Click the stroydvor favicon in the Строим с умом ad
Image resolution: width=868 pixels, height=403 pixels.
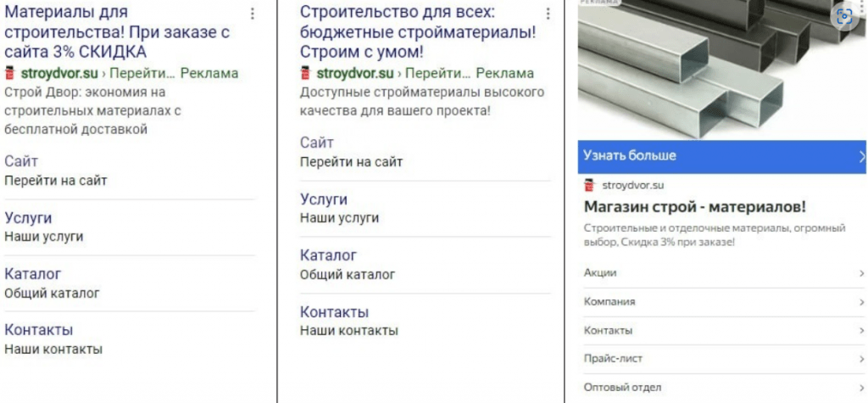tap(305, 73)
